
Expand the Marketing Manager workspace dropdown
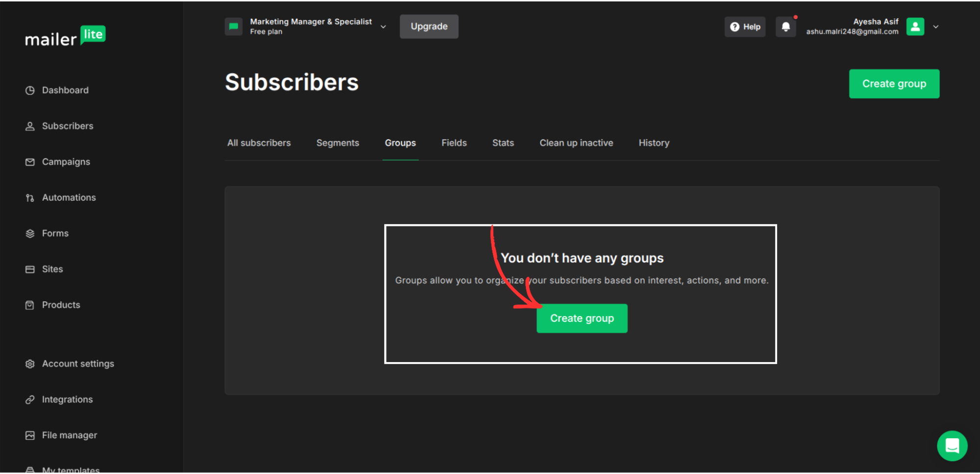click(383, 26)
